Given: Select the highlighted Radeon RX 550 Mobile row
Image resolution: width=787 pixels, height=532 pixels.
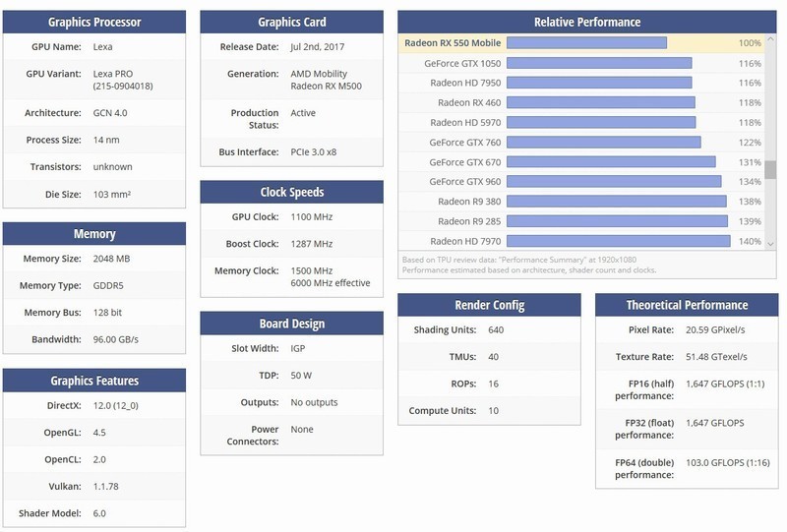Looking at the screenshot, I should [x=581, y=43].
